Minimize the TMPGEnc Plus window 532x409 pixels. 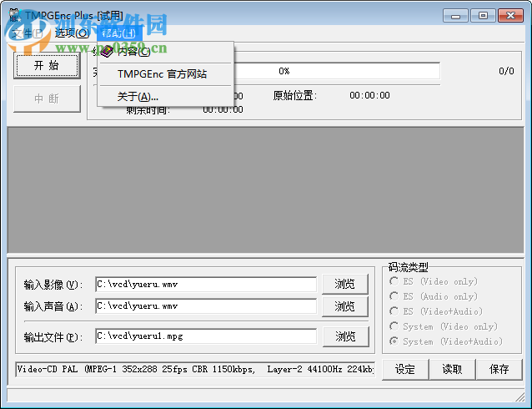pyautogui.click(x=455, y=16)
